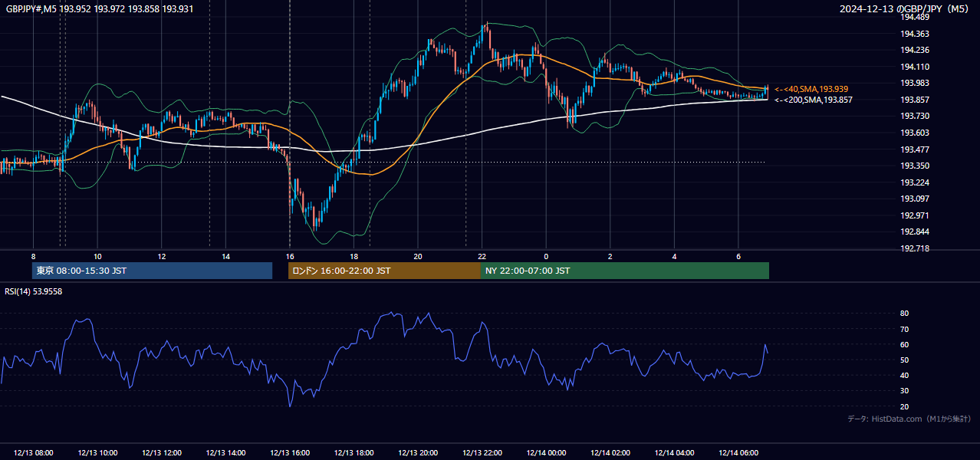Click the 12/13 10:00 date label
980x460 pixels.
coord(97,453)
